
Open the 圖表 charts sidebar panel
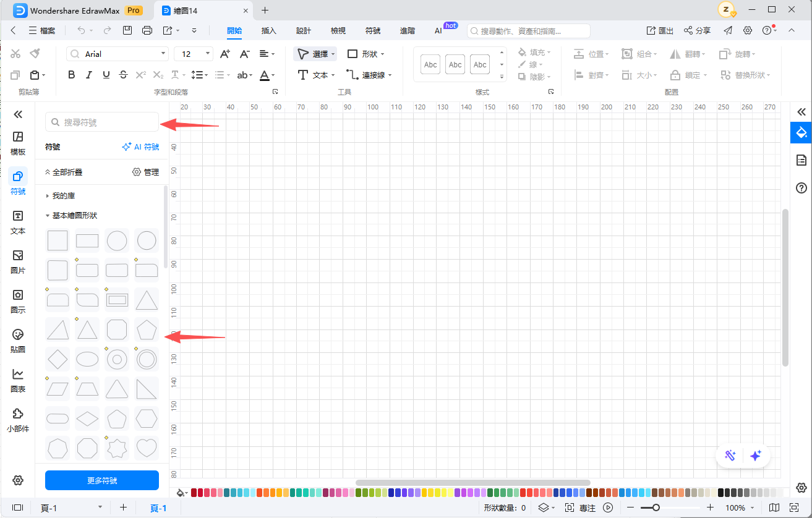point(18,380)
